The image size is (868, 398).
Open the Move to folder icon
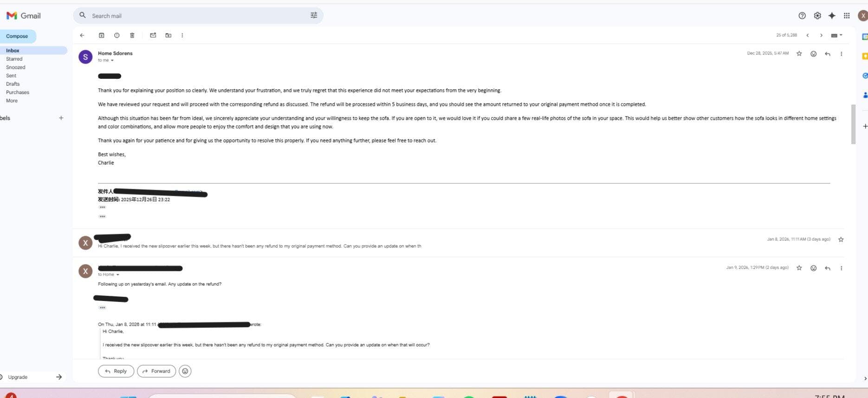(168, 35)
